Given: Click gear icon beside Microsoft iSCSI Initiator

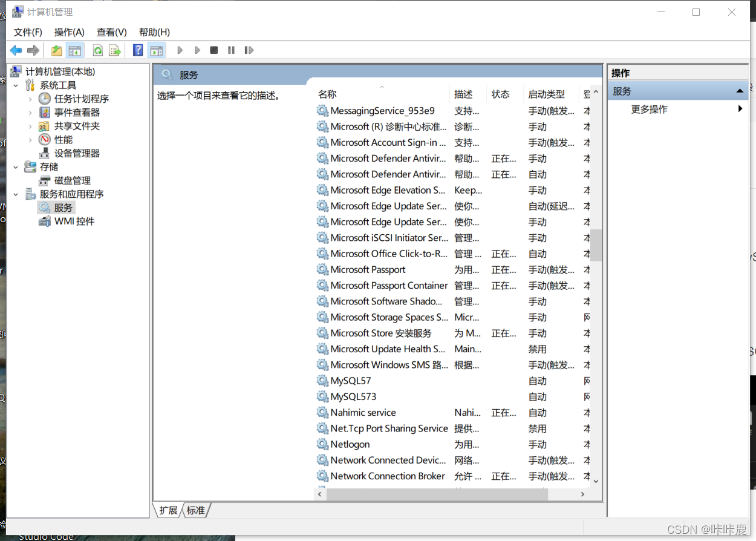Looking at the screenshot, I should (322, 238).
